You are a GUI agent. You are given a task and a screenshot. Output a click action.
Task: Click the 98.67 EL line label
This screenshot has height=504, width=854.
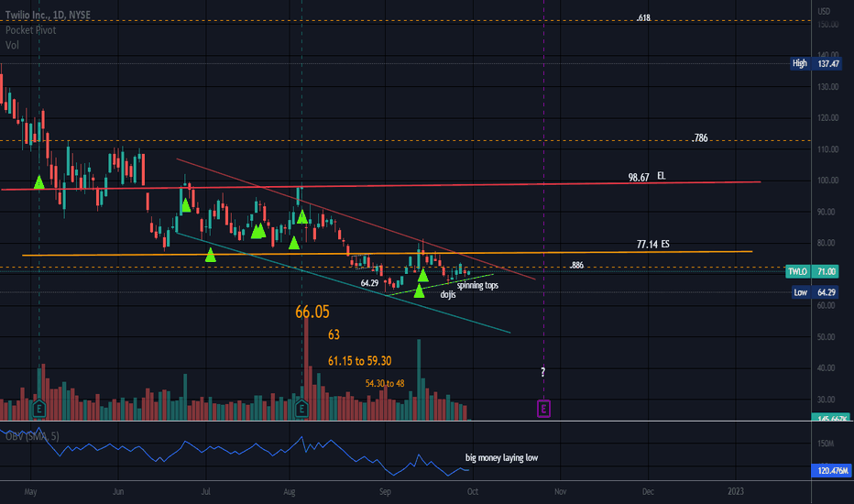[647, 177]
